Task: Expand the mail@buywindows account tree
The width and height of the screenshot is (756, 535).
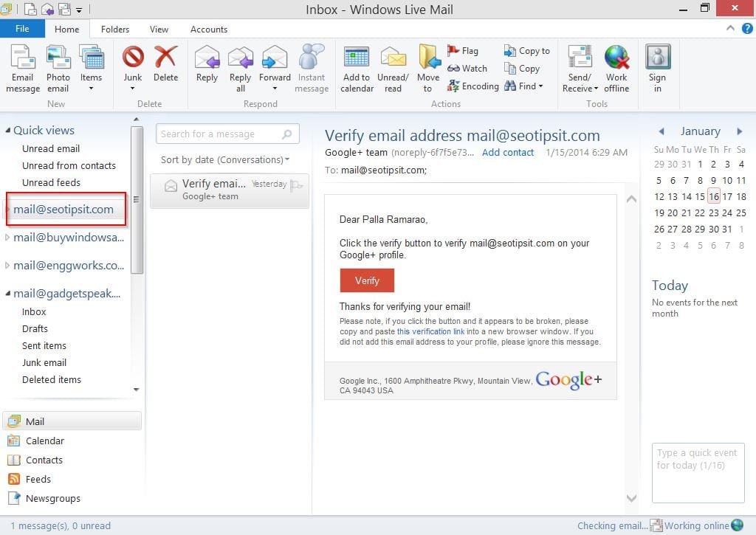Action: point(7,238)
